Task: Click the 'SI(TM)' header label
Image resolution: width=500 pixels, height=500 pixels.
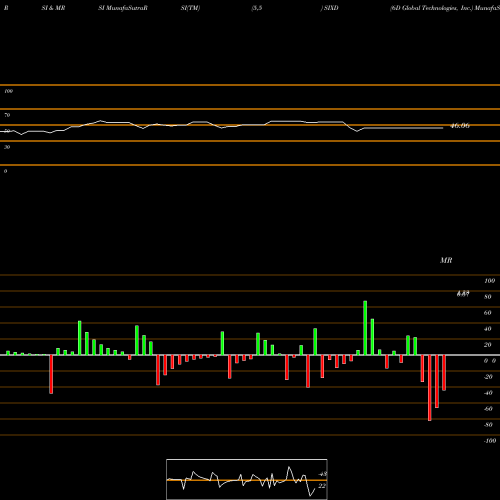Action: pos(190,8)
